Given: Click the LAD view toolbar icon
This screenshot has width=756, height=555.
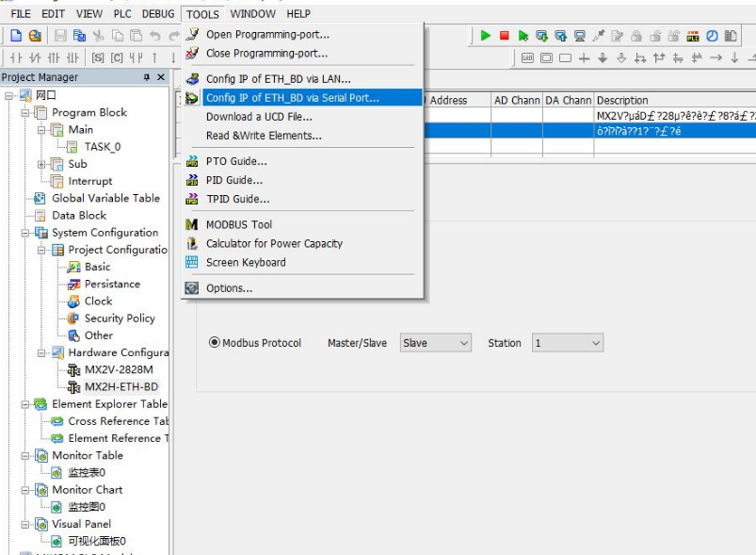Looking at the screenshot, I should pos(527,58).
